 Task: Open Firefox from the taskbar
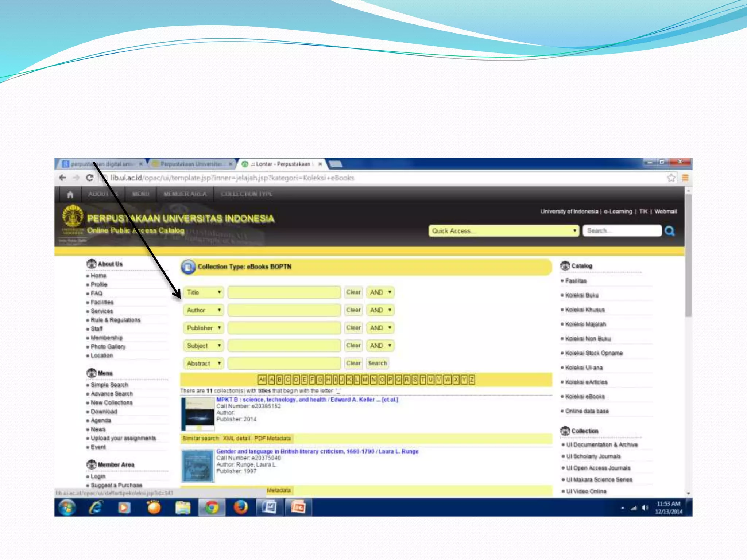coord(240,507)
